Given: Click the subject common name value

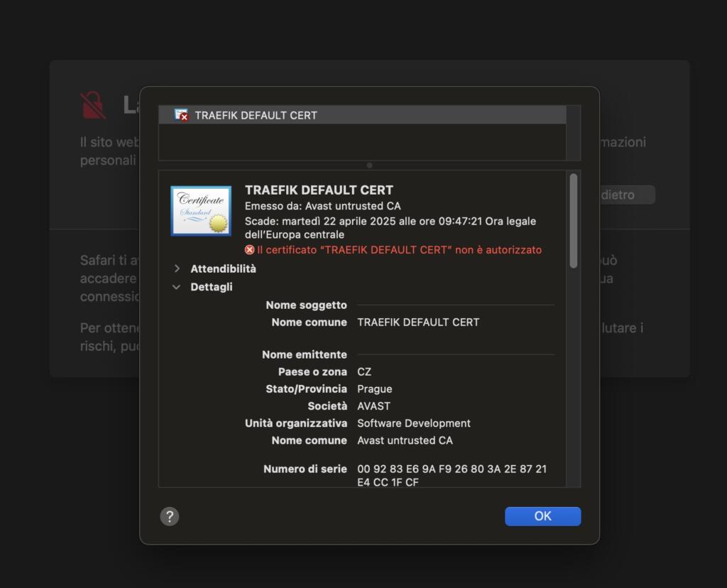Looking at the screenshot, I should coord(418,322).
